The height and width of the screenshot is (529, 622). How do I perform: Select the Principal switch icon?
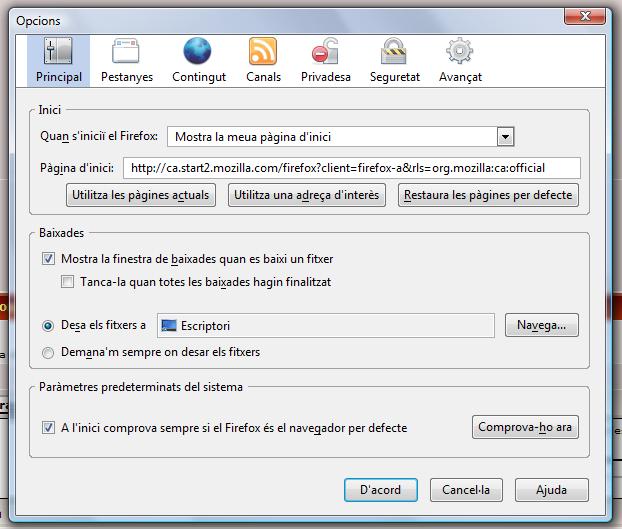click(x=58, y=52)
